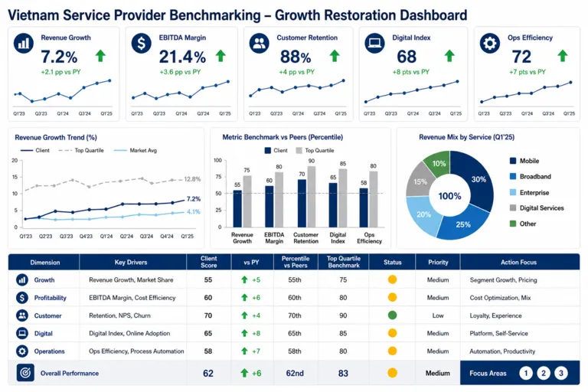588x392 pixels.
Task: Click the 7.2% value in Revenue Growth card
Action: (x=59, y=57)
